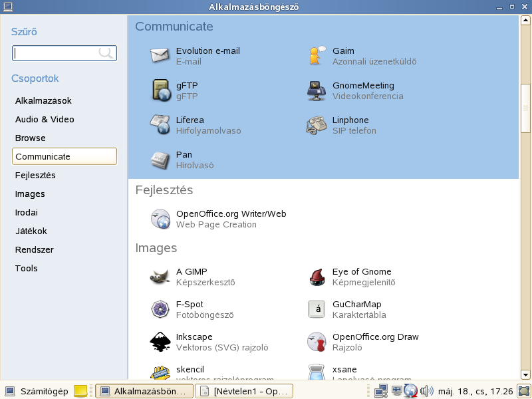This screenshot has height=399, width=532.
Task: Click the globe network tray icon
Action: 410,390
